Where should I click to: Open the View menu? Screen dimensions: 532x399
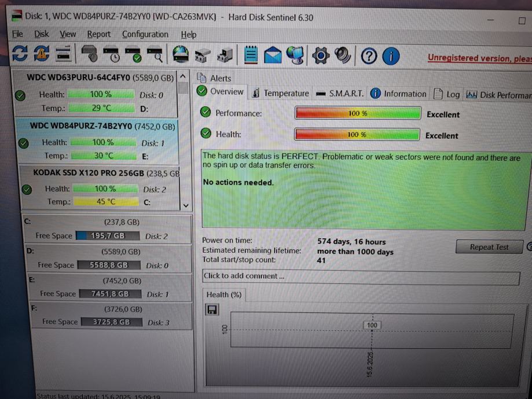[x=68, y=34]
